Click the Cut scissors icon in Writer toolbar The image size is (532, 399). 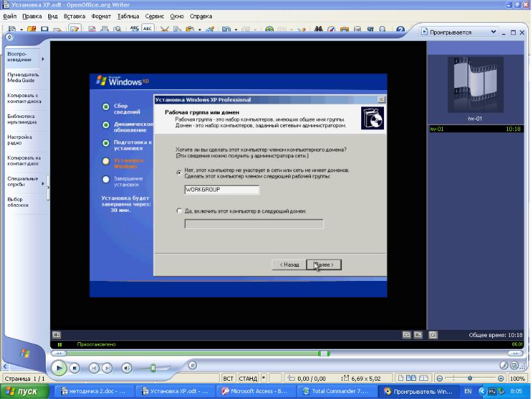click(164, 29)
